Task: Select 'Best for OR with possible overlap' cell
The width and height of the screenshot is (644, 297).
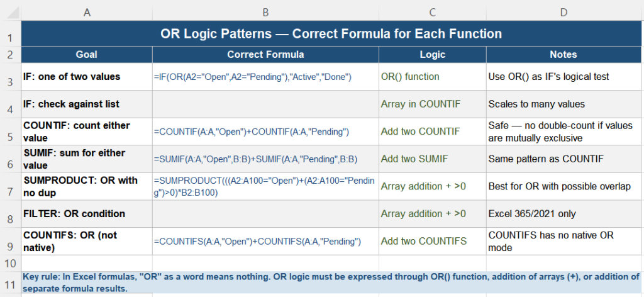Action: point(563,186)
